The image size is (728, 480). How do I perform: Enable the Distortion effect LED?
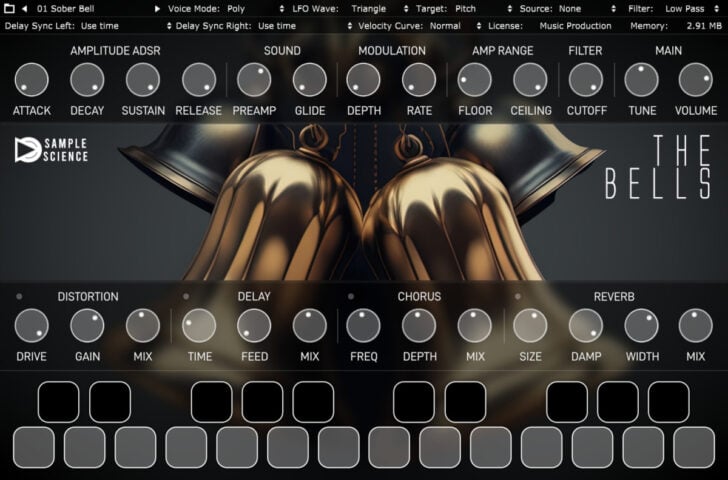point(19,296)
